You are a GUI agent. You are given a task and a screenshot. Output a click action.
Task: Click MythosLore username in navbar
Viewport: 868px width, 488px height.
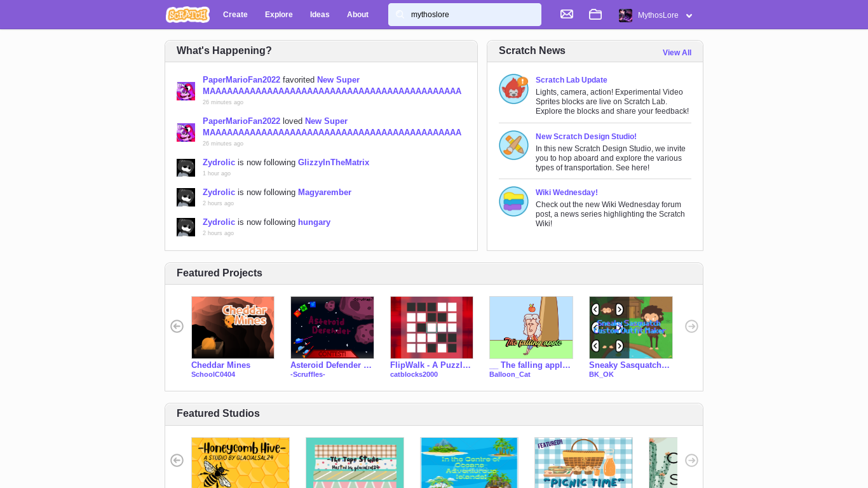658,15
